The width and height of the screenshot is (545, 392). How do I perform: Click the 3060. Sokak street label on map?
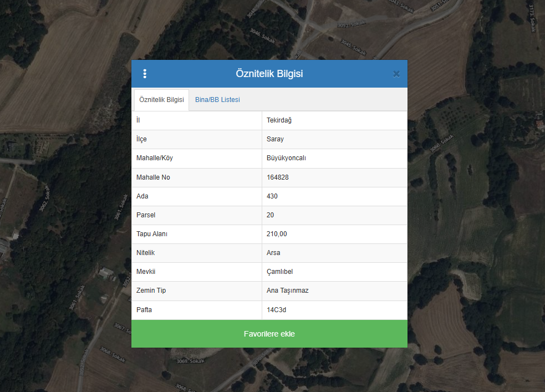point(441,143)
